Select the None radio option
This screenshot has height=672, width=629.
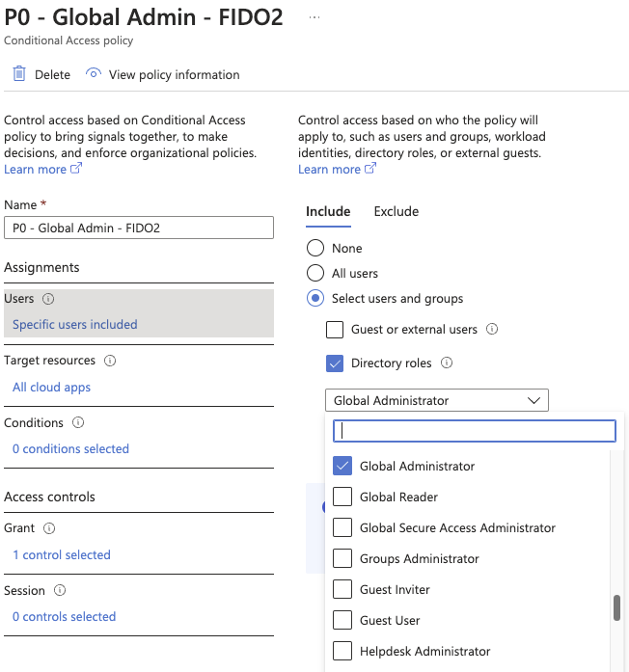click(x=315, y=248)
